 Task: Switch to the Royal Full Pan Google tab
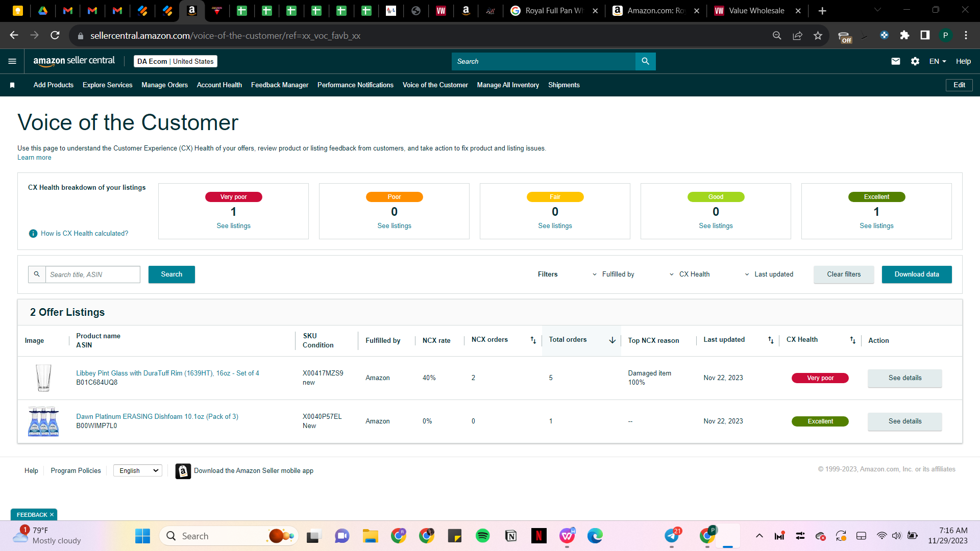point(554,11)
